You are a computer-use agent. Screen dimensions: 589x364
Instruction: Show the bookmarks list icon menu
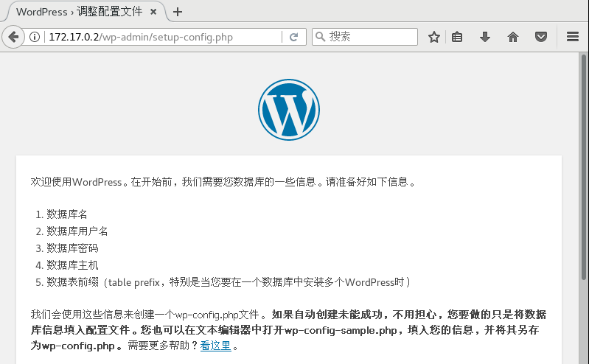tap(457, 37)
